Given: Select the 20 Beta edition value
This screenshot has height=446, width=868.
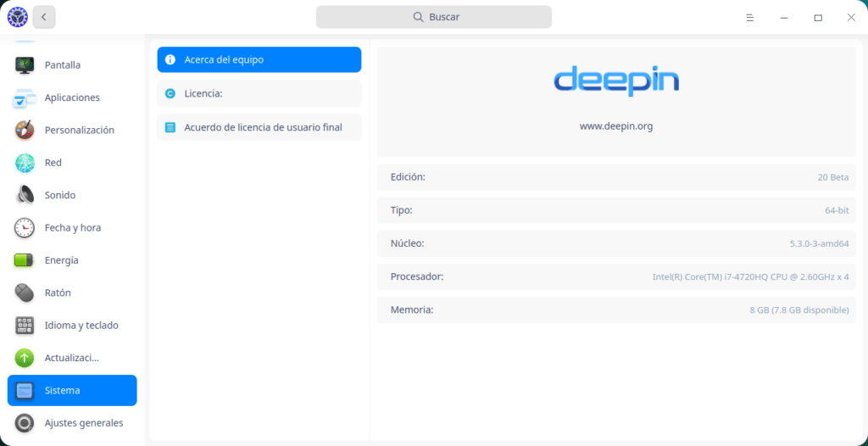Looking at the screenshot, I should pyautogui.click(x=833, y=177).
